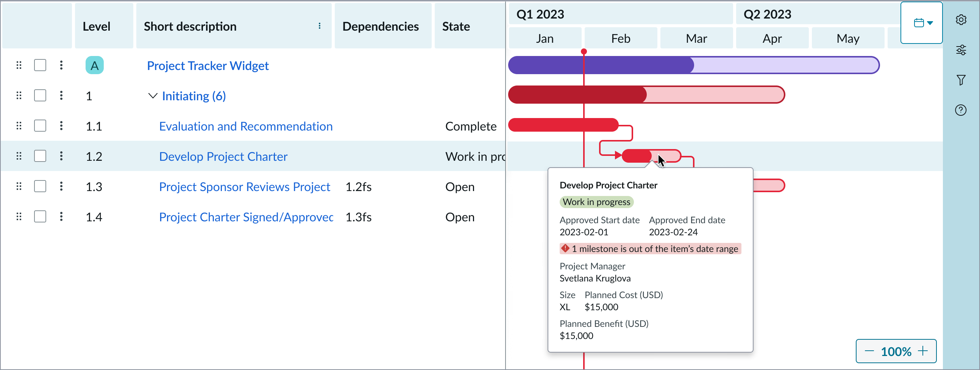Click the drag handle on the Initiating row

pos(19,95)
